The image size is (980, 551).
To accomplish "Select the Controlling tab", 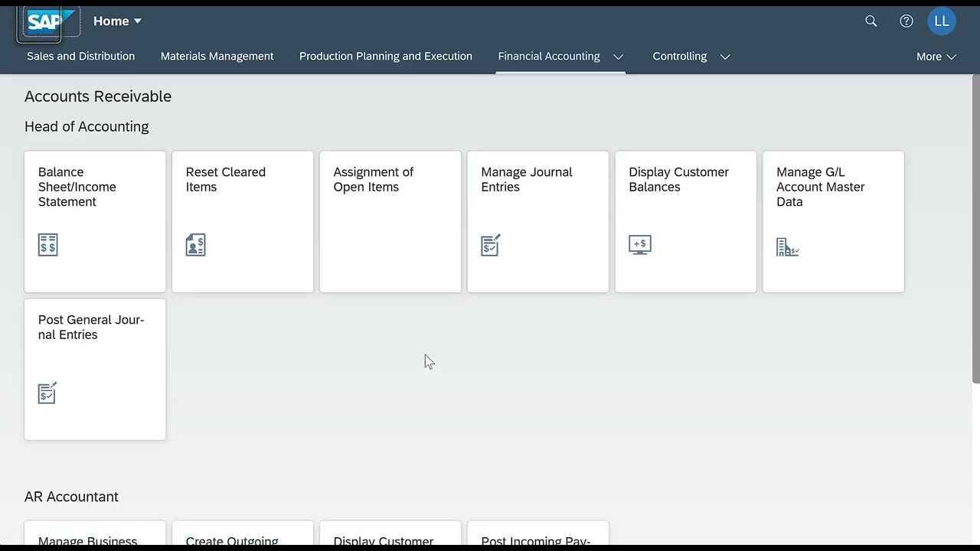I will pos(680,56).
